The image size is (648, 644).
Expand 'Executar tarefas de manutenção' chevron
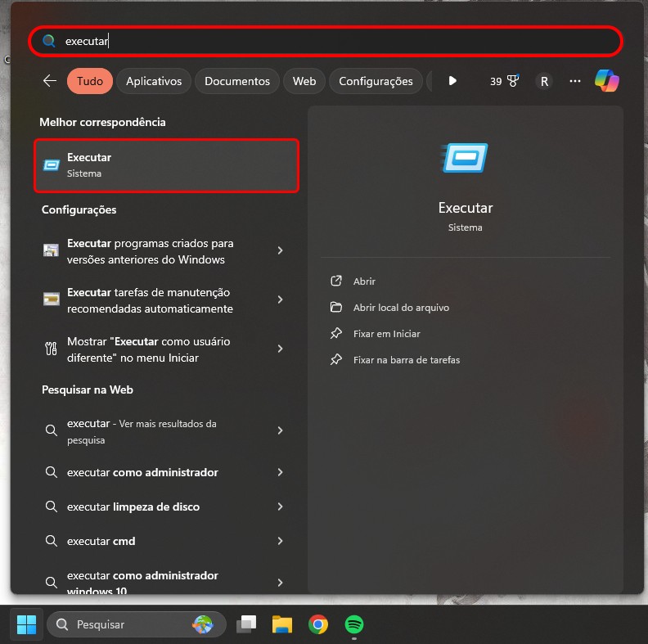(280, 300)
